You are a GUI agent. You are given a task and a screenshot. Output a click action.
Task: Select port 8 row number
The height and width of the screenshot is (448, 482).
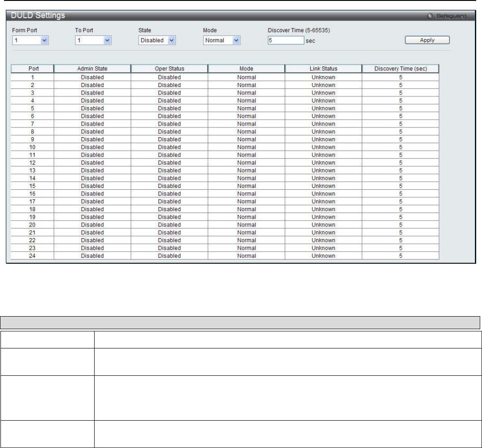click(x=32, y=131)
